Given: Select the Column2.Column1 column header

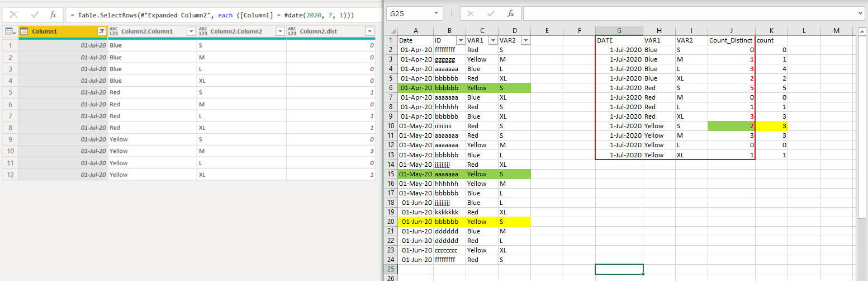Looking at the screenshot, I should pos(153,32).
